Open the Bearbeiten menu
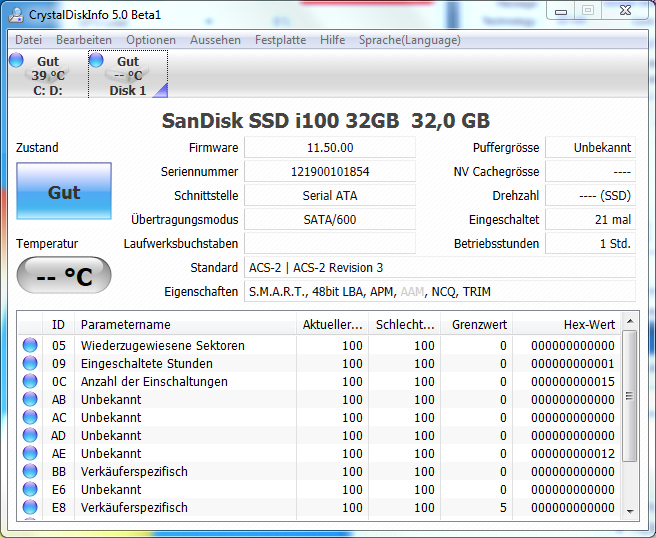The height and width of the screenshot is (538, 656). tap(84, 40)
